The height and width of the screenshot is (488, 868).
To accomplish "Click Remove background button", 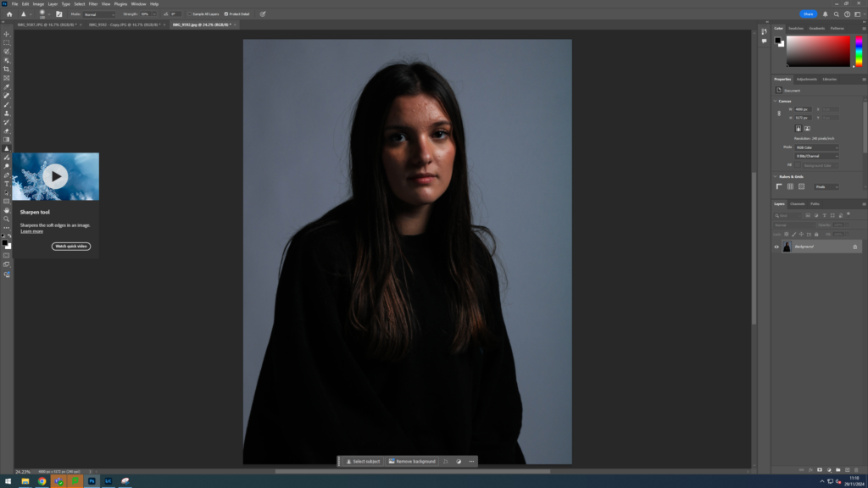I will 412,462.
